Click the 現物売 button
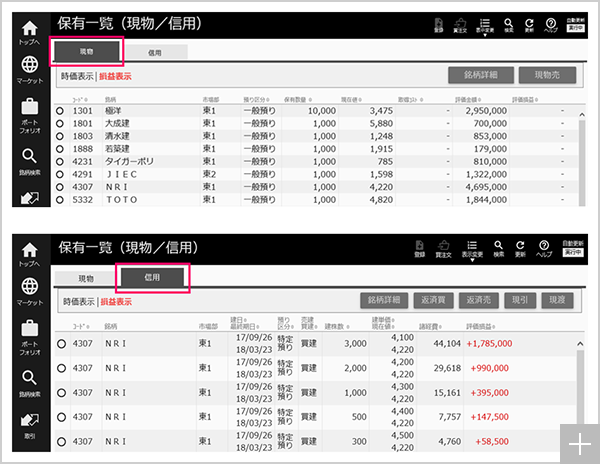This screenshot has width=600, height=464. (x=547, y=75)
